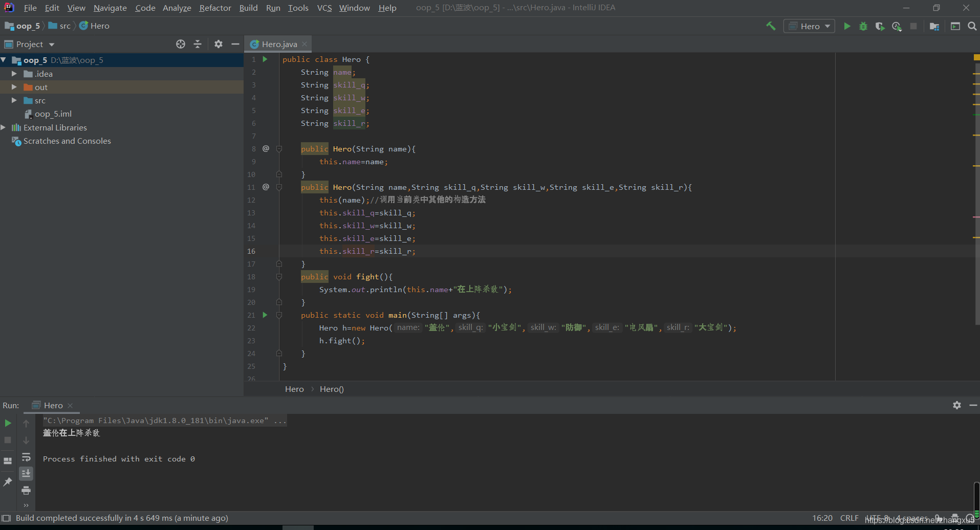The image size is (980, 530).
Task: Click the this.skill_r=skill_r line in the editor
Action: coord(367,251)
